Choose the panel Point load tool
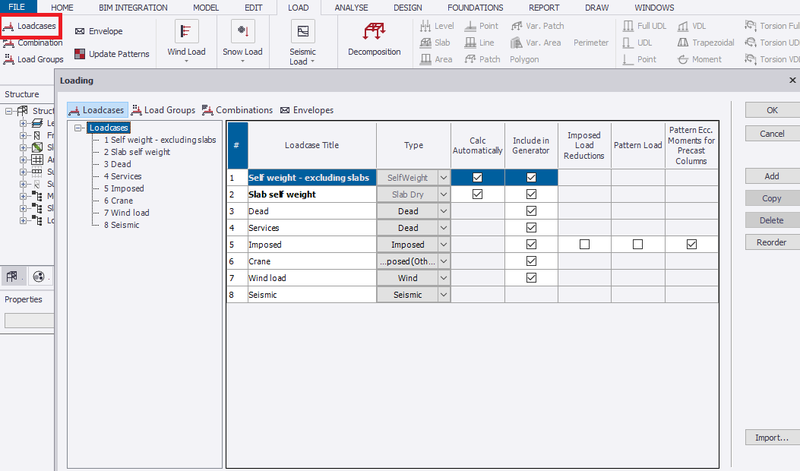 tap(482, 26)
